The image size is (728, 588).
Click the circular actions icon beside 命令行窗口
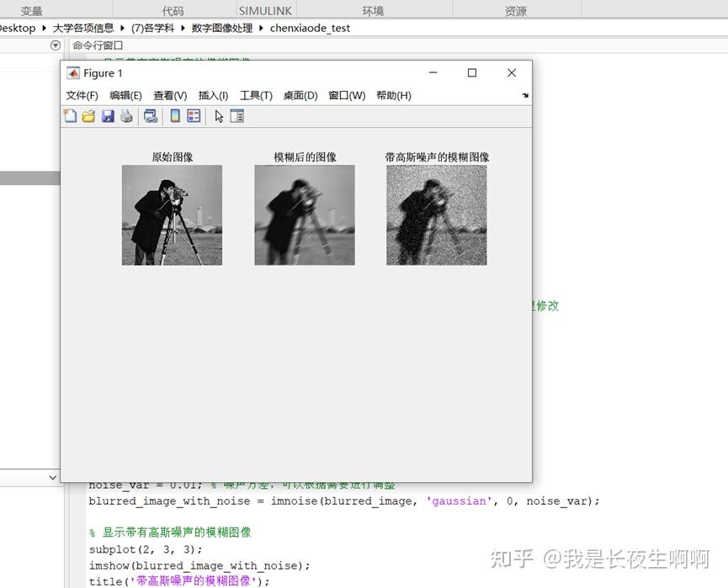(x=55, y=45)
